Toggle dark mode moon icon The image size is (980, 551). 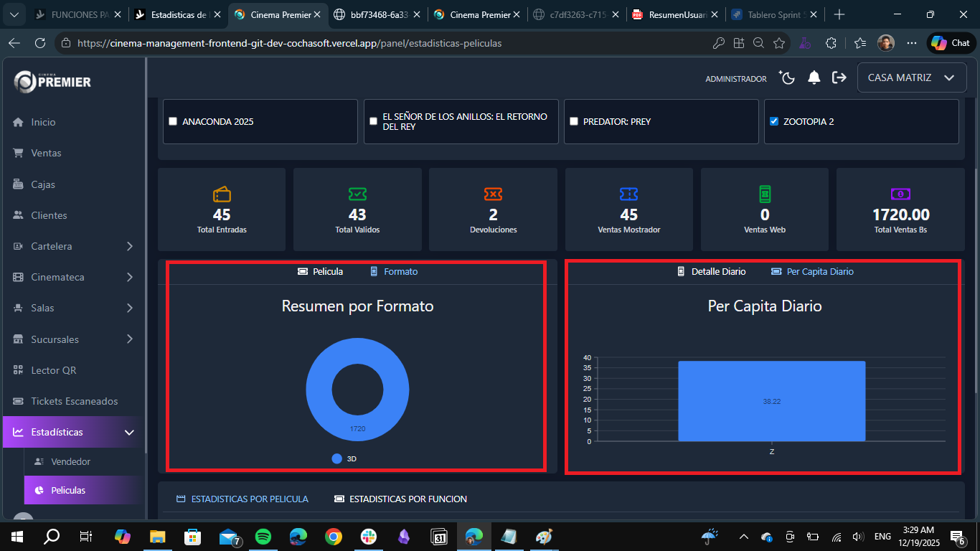787,77
